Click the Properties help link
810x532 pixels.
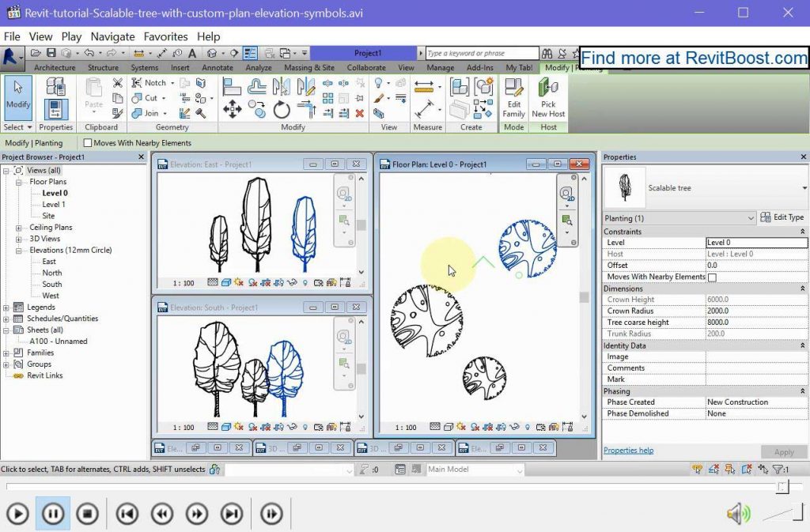click(x=628, y=450)
